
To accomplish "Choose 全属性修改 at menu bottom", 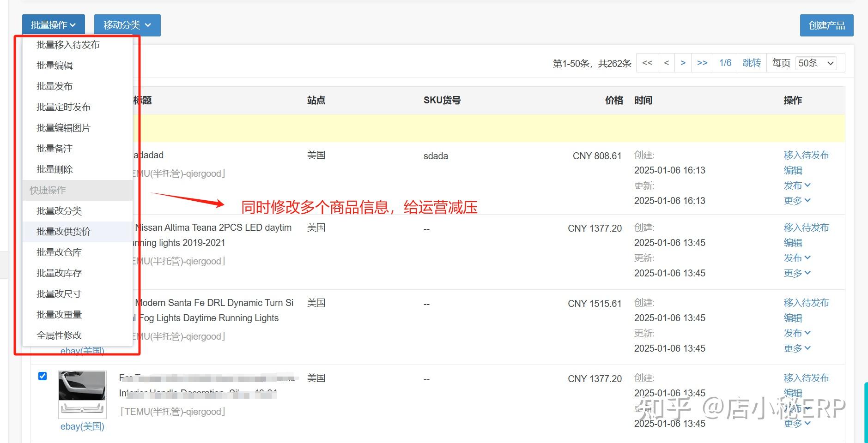I will click(59, 335).
